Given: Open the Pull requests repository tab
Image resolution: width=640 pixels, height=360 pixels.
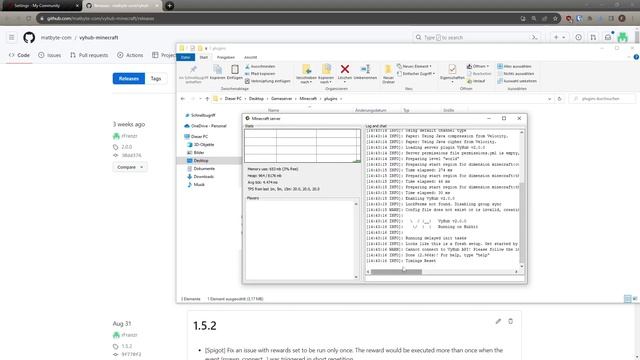Looking at the screenshot, I should pyautogui.click(x=89, y=55).
